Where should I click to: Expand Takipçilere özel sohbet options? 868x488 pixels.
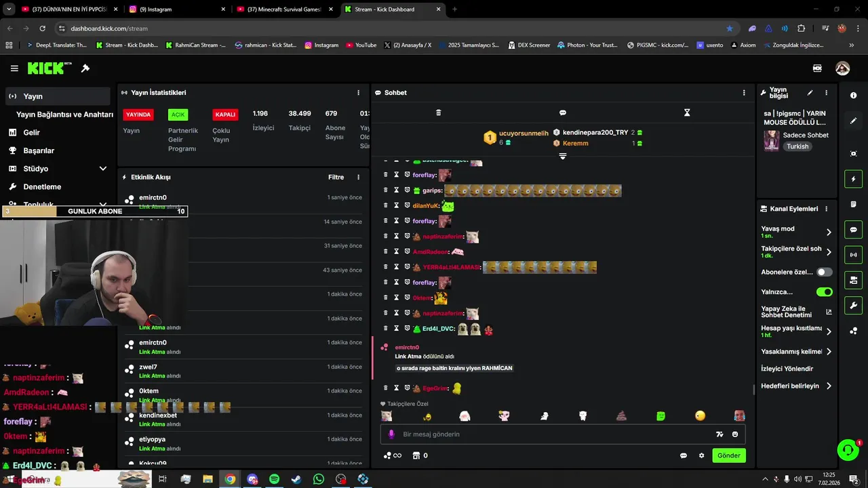coord(828,252)
